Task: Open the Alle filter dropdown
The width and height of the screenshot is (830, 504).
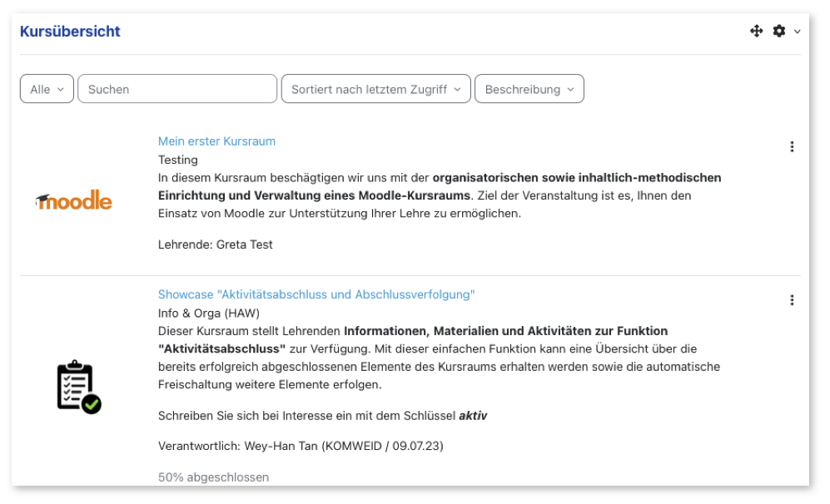Action: (x=47, y=89)
